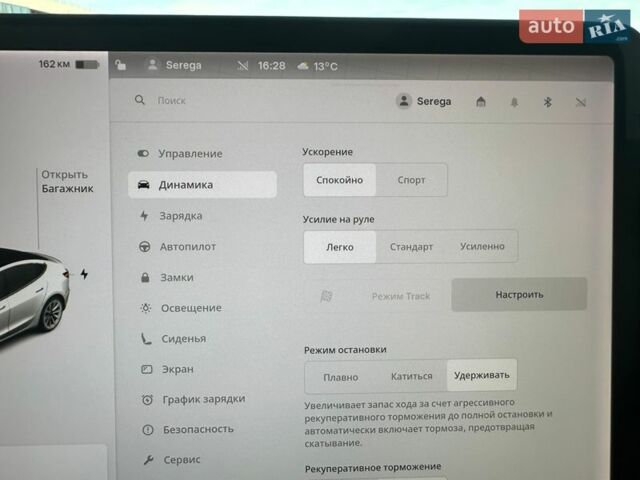
Task: Tap the charge port lightning icon by the car
Action: (x=84, y=274)
